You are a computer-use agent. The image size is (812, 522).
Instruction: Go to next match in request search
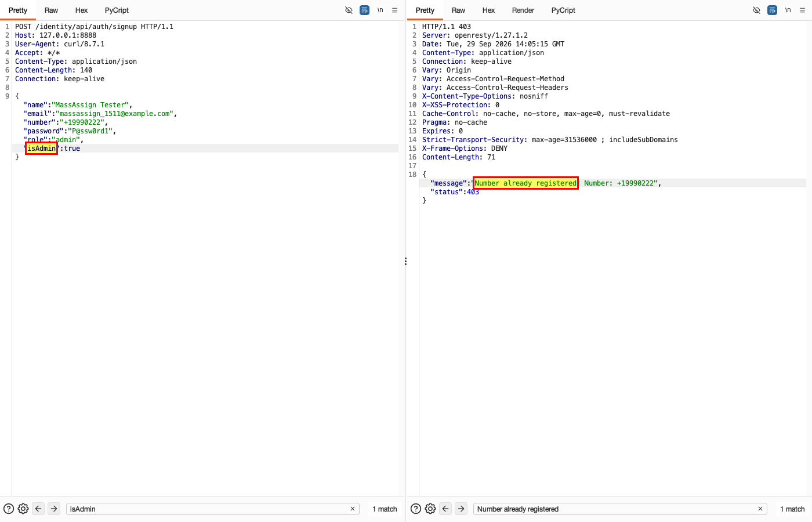click(x=54, y=509)
